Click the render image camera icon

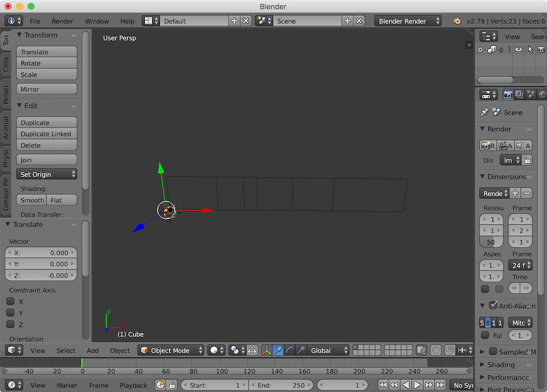coord(488,145)
